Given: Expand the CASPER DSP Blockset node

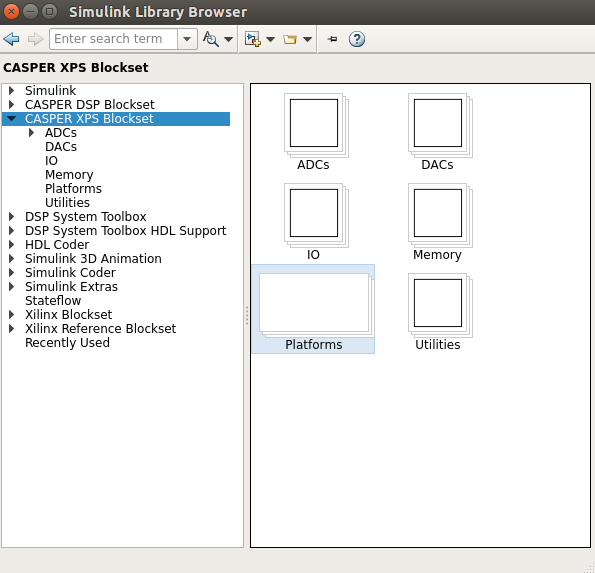Looking at the screenshot, I should (12, 104).
